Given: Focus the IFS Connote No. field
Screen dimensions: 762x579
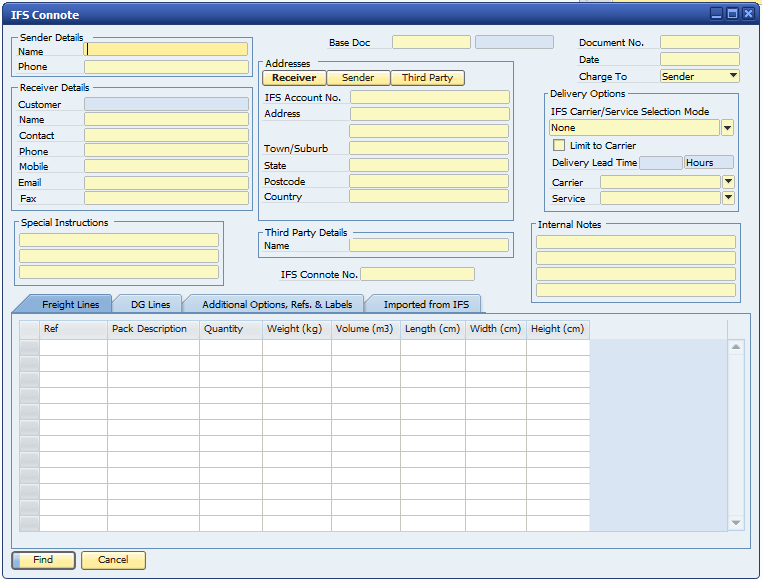Looking at the screenshot, I should point(417,274).
